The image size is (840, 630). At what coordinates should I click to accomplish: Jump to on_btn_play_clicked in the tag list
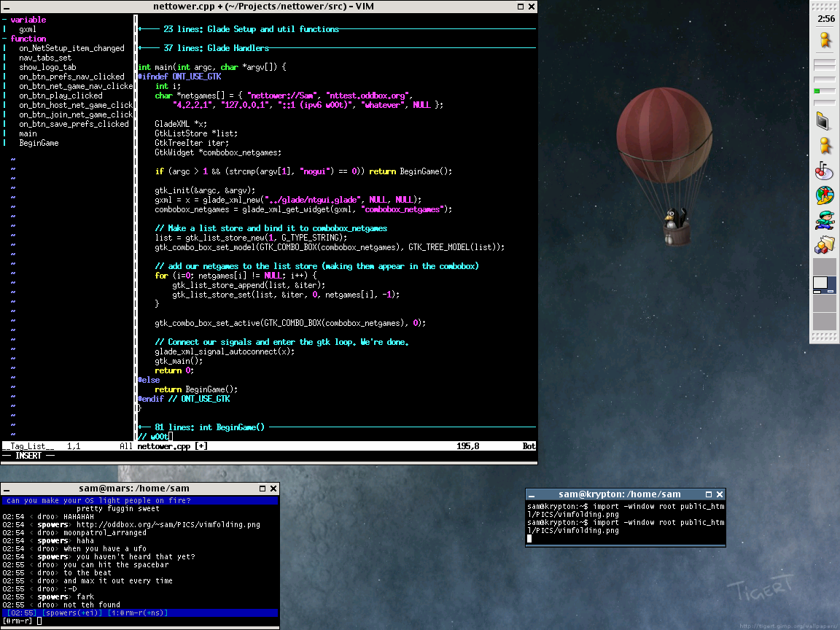[61, 96]
